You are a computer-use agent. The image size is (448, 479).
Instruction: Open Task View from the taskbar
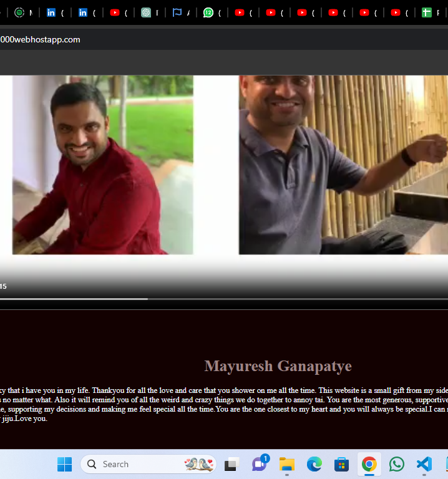click(232, 464)
